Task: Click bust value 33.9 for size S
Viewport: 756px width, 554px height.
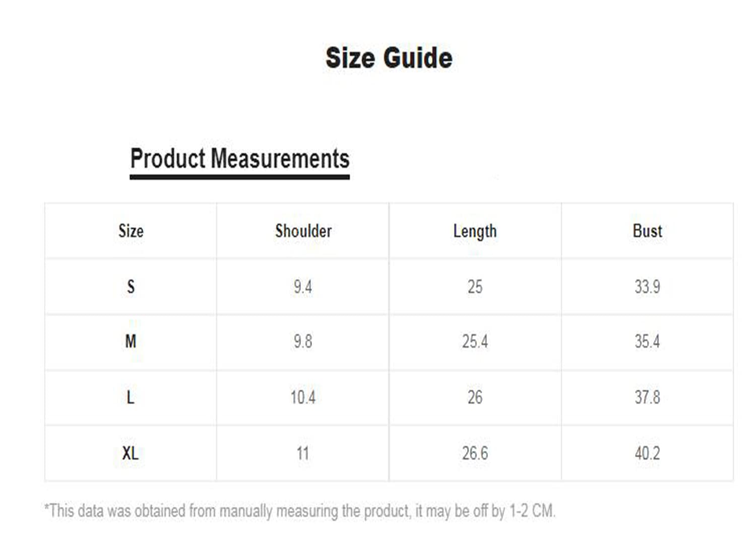Action: tap(647, 287)
